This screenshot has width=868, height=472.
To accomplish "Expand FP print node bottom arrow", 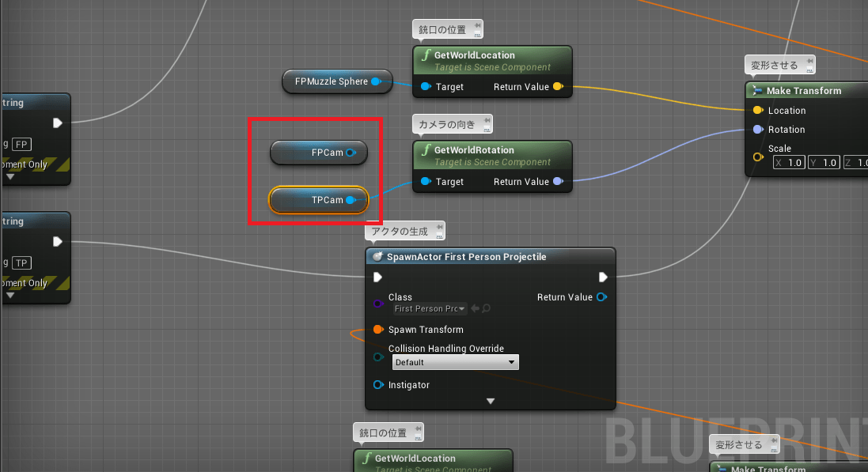I will coord(10,177).
